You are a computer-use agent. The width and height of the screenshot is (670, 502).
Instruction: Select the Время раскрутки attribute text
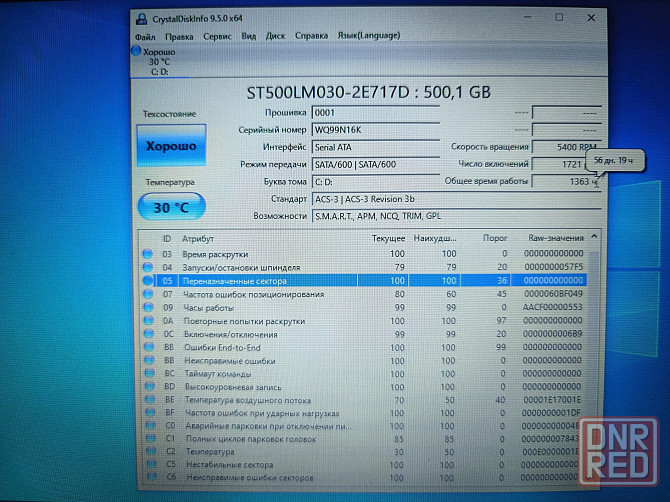pyautogui.click(x=215, y=254)
